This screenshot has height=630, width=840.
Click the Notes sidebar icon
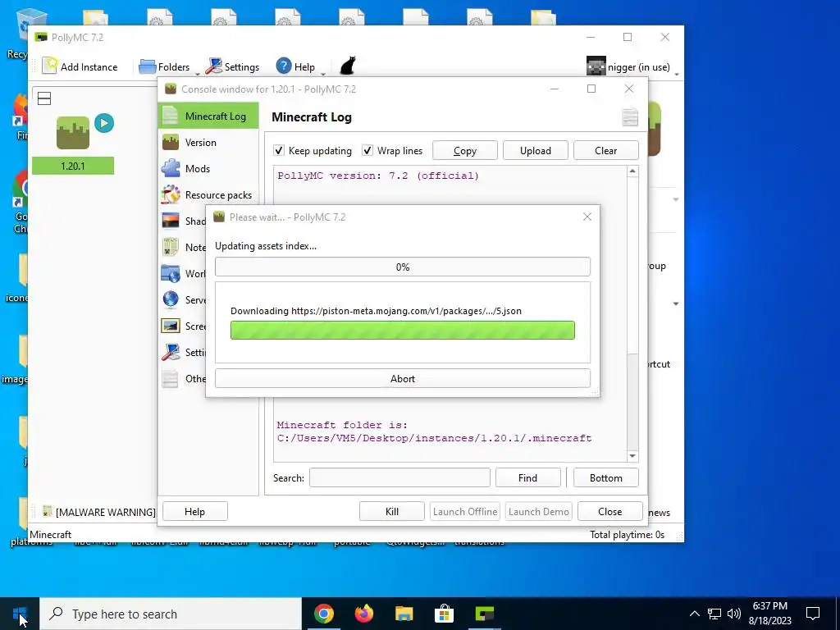[x=171, y=247]
